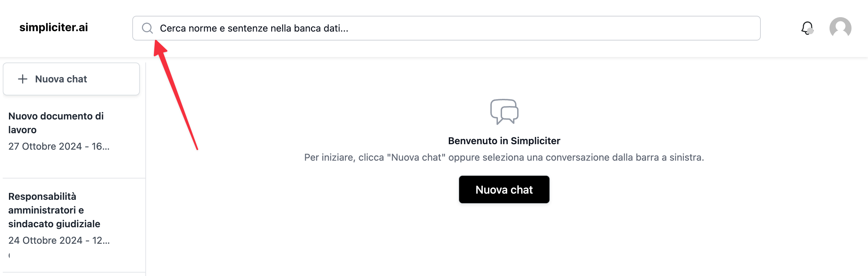Click the 27 Ottobre 2024 date line
The image size is (868, 276).
(x=59, y=147)
